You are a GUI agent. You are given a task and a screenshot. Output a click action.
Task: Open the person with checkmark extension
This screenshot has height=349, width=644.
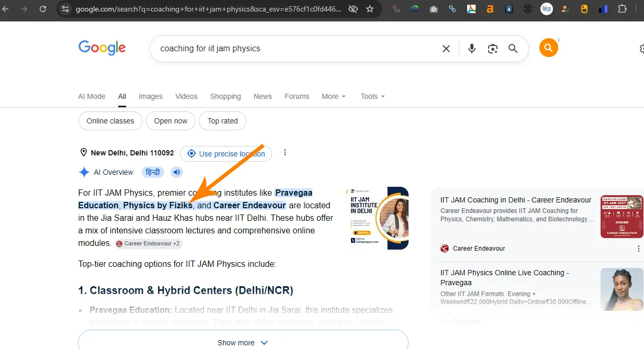pos(566,9)
